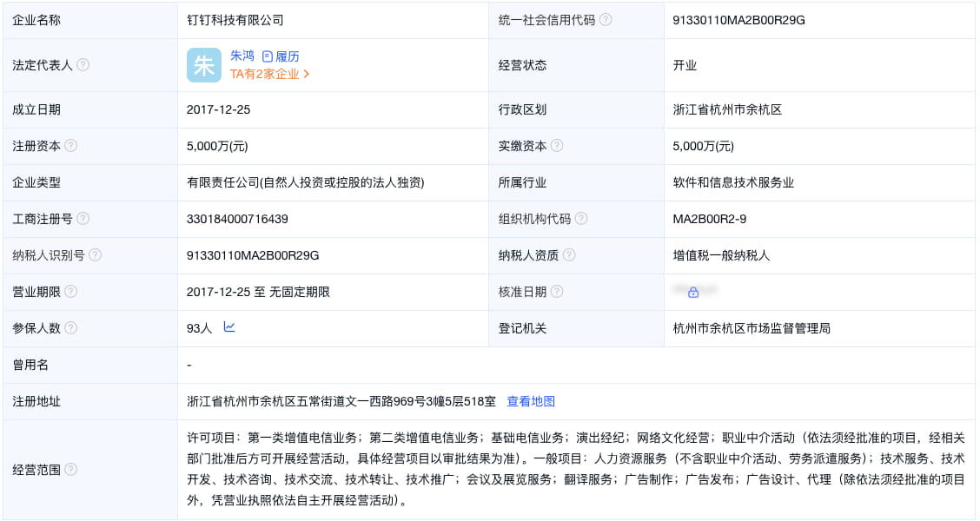This screenshot has height=521, width=980.
Task: Click help icon beside 实缴资本
Action: click(556, 146)
